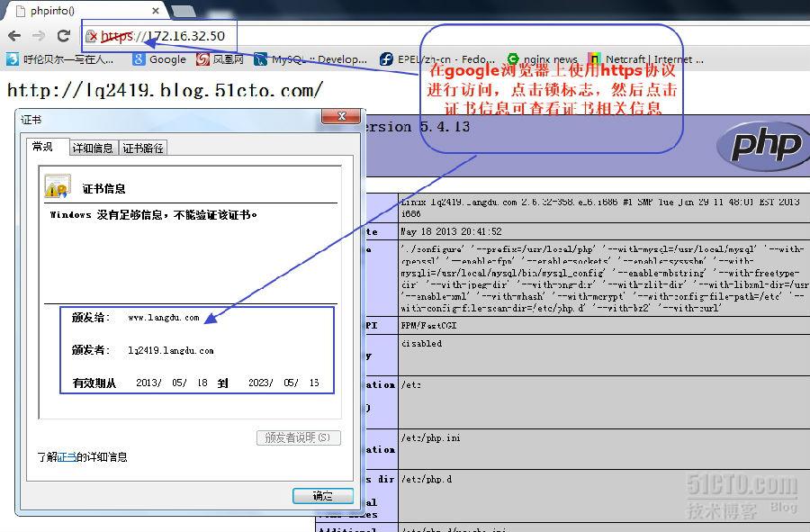This screenshot has width=810, height=532.
Task: Open the EPEL/zh-cn Fedora bookmark
Action: click(x=437, y=59)
